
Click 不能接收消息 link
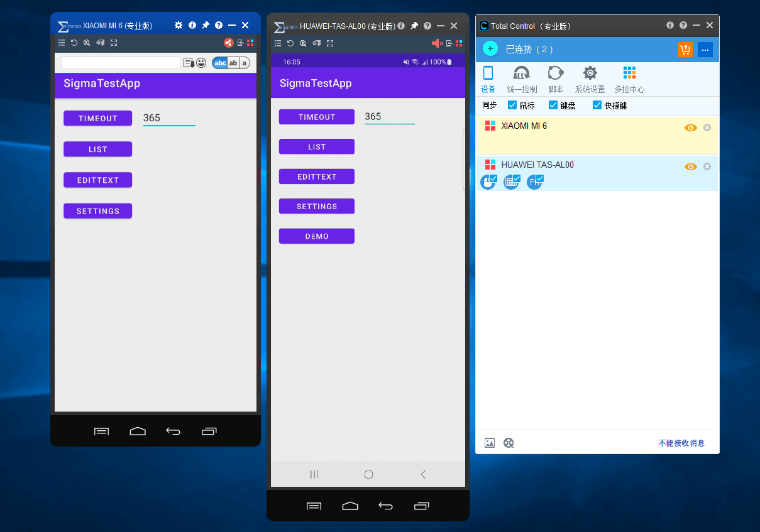(681, 443)
